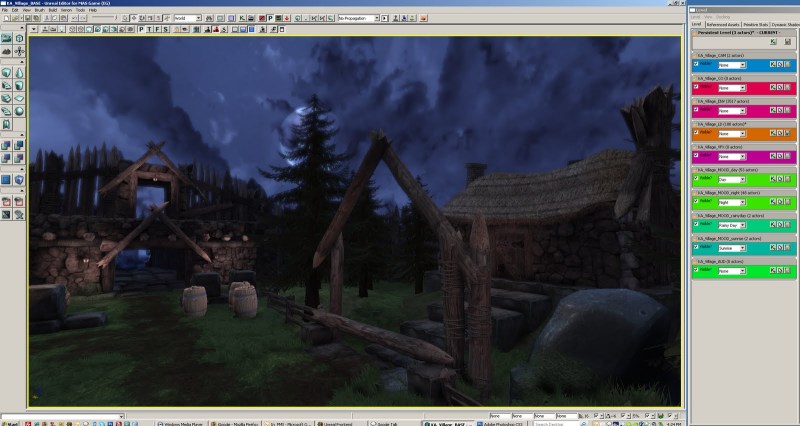Open the None dropdown in KA_Village_CAM row
Viewport: 800px width, 426px height.
[732, 65]
